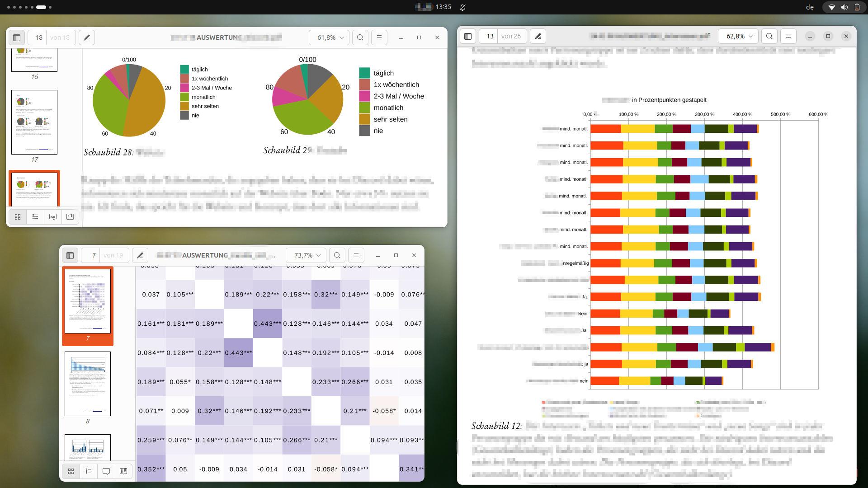Open keyboard layout 'de' indicator

(810, 7)
